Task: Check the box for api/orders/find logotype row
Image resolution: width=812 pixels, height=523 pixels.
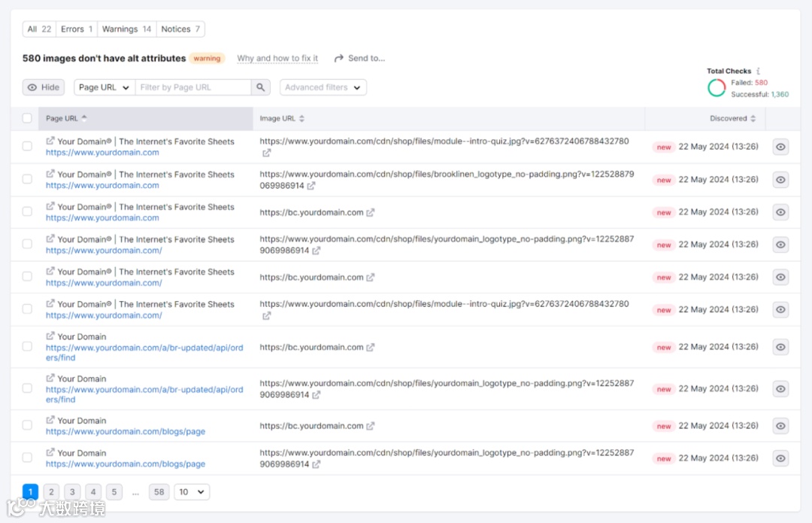Action: click(x=27, y=388)
